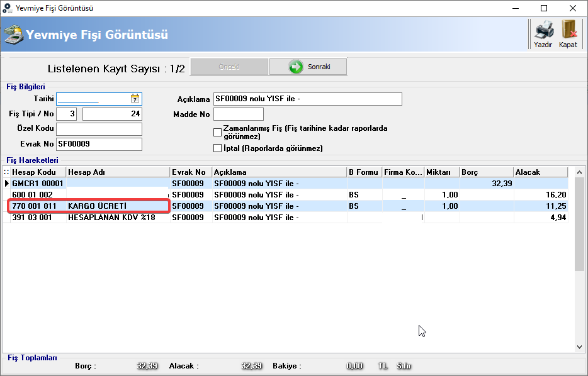The image size is (588, 376).
Task: Click the Kapat door icon
Action: 568,29
